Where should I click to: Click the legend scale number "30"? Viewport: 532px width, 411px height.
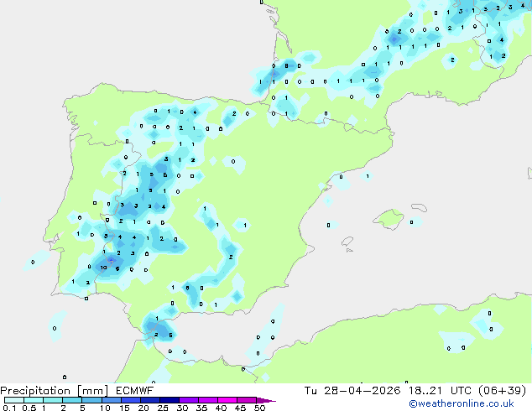(182, 408)
